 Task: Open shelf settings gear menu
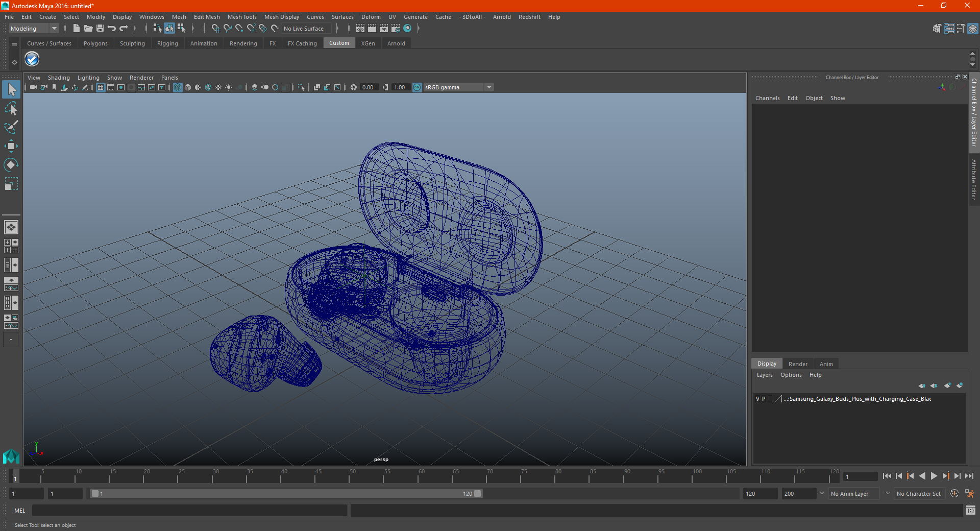click(x=14, y=62)
